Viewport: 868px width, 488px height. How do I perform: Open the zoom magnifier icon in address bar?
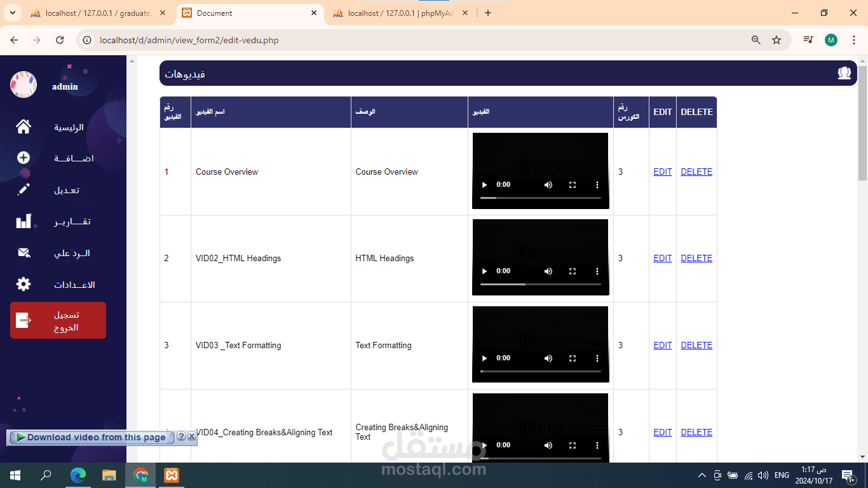click(x=756, y=40)
